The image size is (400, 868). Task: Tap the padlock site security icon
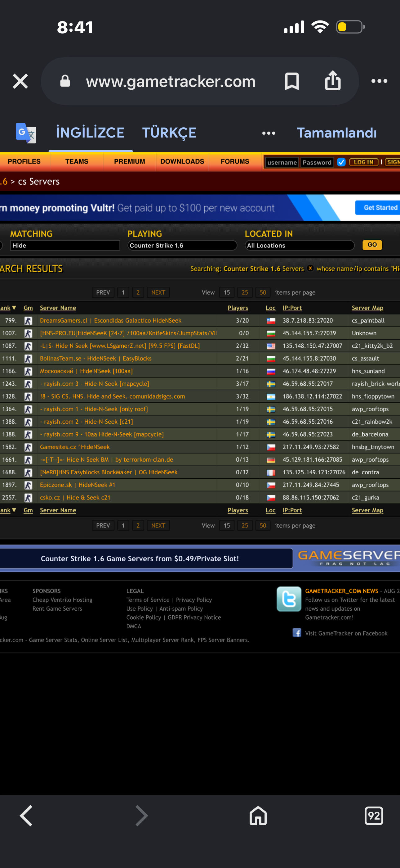point(65,81)
